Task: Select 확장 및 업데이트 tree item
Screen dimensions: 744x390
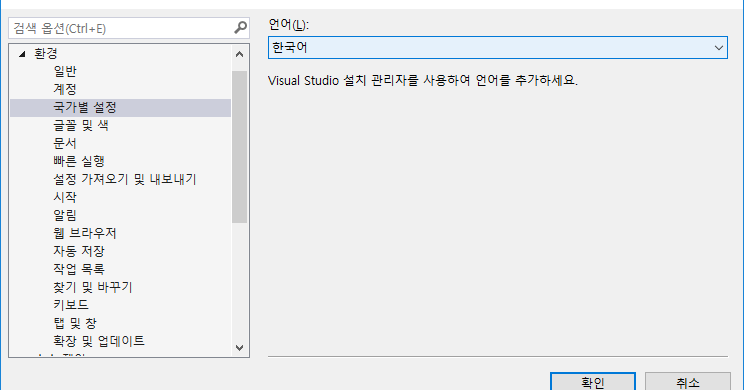Action: [99, 341]
